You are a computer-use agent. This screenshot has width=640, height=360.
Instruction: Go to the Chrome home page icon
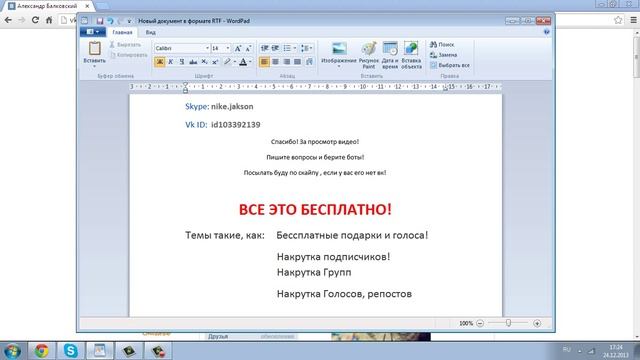[49, 20]
